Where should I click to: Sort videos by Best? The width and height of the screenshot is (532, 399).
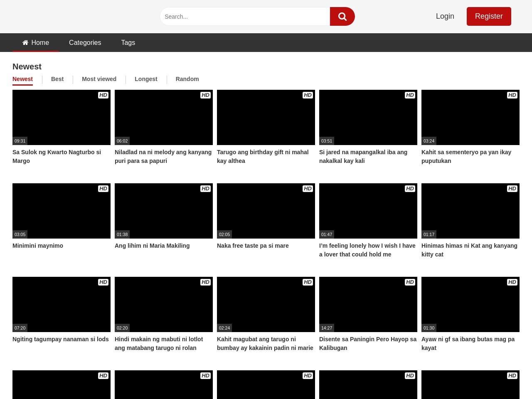pos(57,79)
